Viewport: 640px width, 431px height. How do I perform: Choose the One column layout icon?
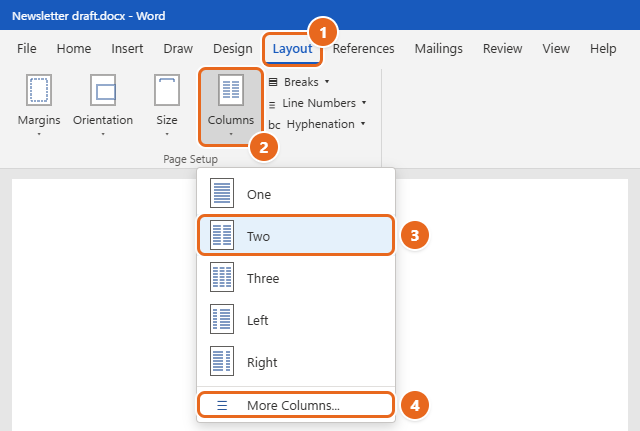click(x=222, y=193)
